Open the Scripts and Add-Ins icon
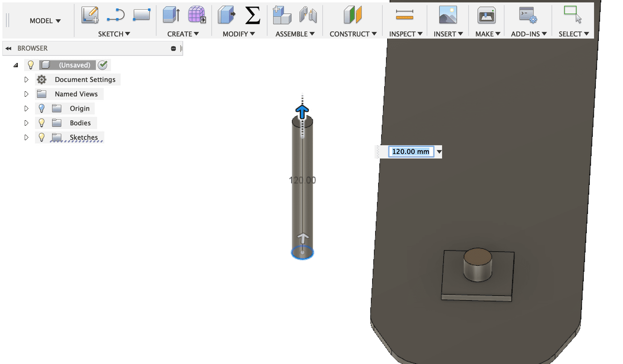Screen dimensions: 623x364 pos(528,15)
